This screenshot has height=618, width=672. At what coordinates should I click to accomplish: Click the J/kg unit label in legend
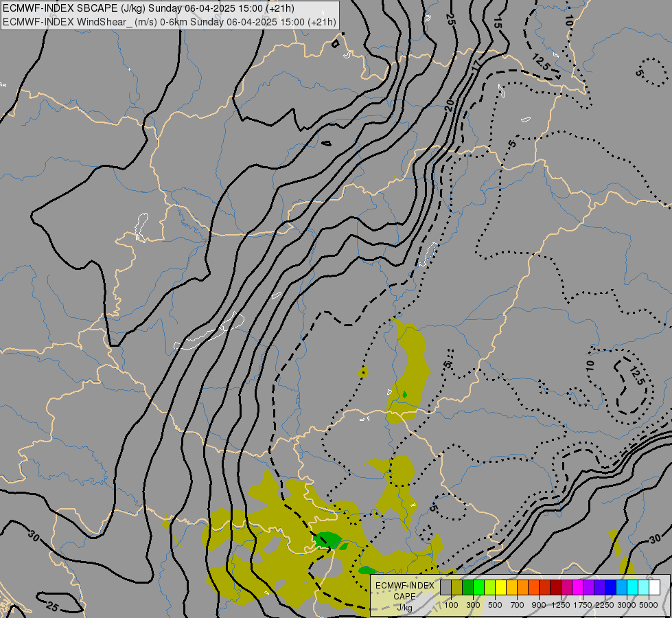pos(404,608)
